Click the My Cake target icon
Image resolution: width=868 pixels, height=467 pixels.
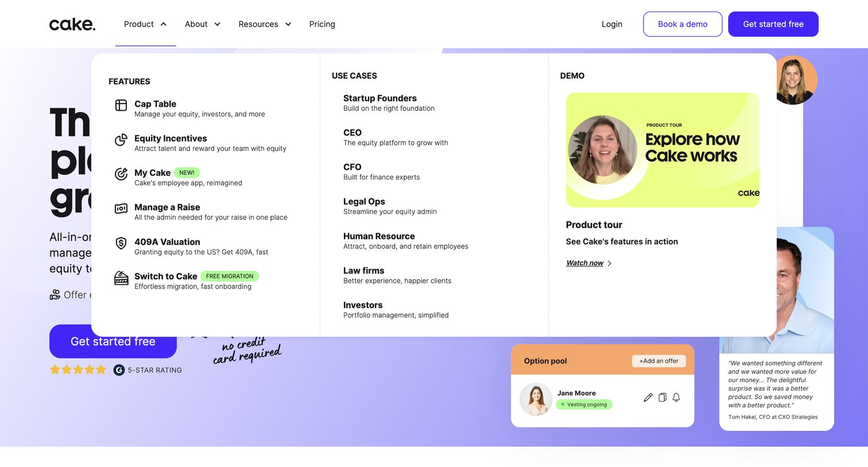tap(121, 174)
